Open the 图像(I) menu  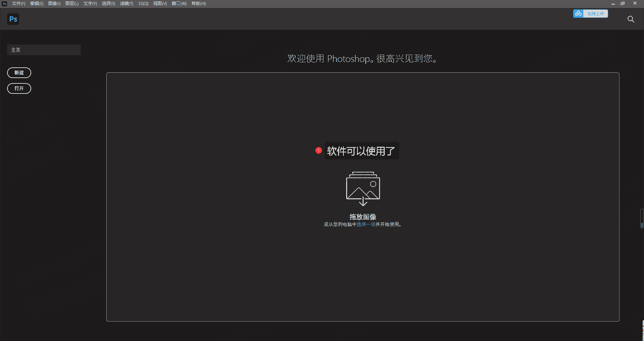coord(54,4)
